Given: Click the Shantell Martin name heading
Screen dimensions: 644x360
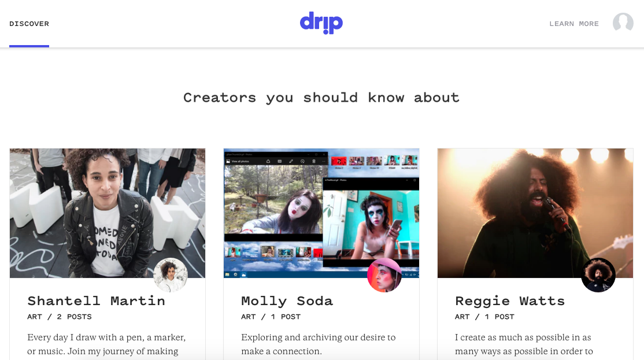Looking at the screenshot, I should 96,301.
